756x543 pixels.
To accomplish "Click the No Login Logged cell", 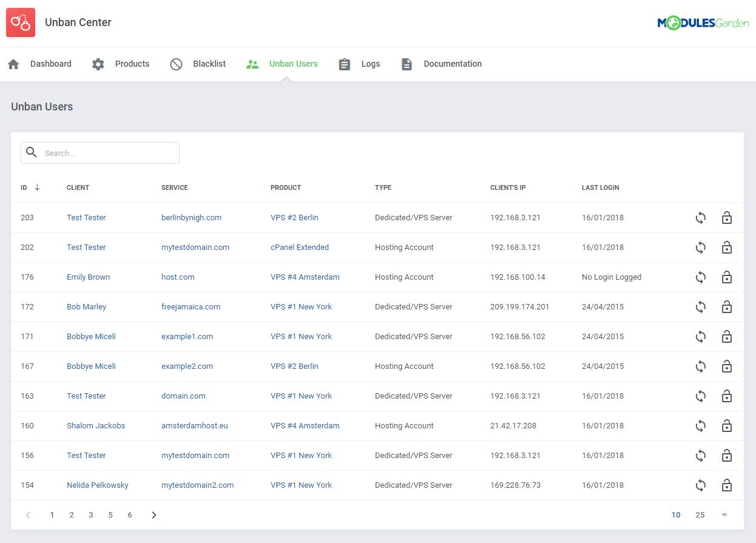I will [612, 277].
